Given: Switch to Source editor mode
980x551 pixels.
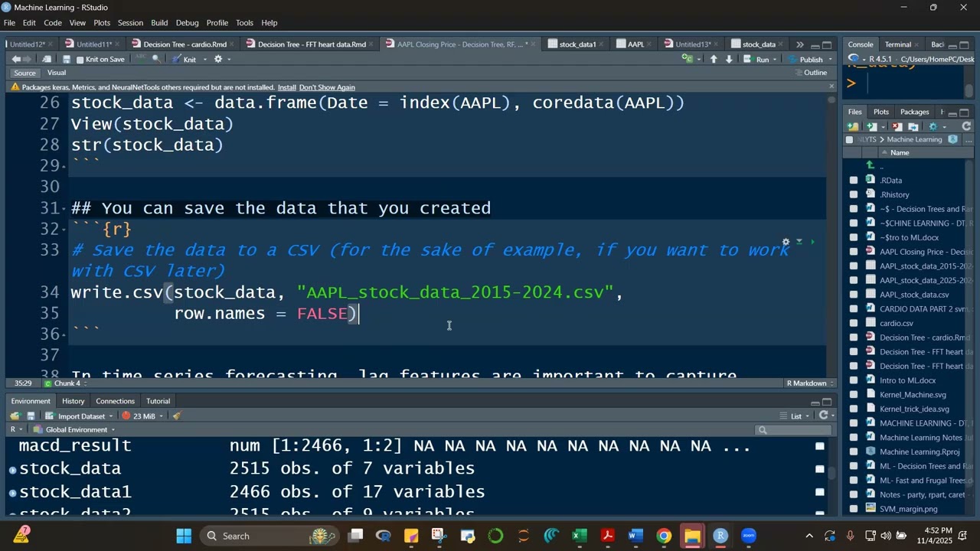Looking at the screenshot, I should [24, 73].
